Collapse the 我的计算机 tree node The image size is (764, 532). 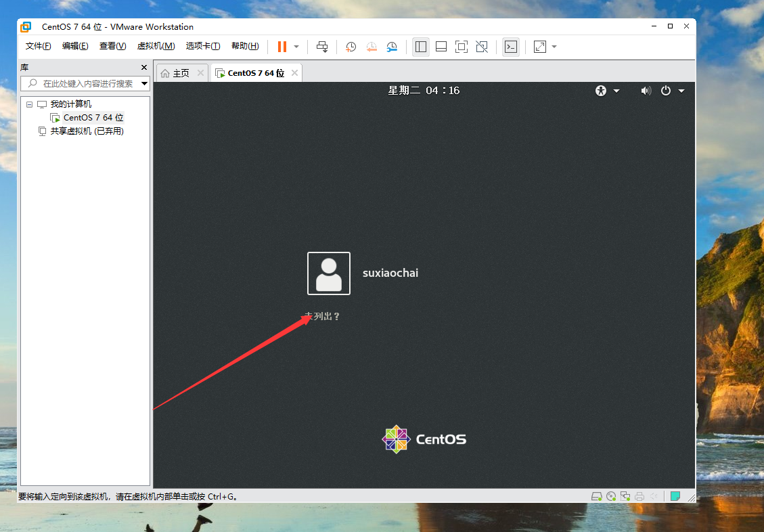pyautogui.click(x=29, y=104)
